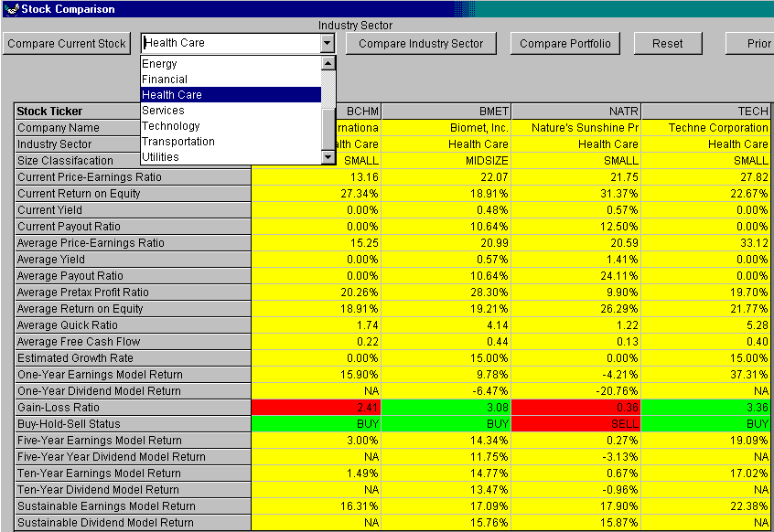Click Current Price-Earnings Ratio row label
This screenshot has width=774, height=532.
pyautogui.click(x=133, y=177)
